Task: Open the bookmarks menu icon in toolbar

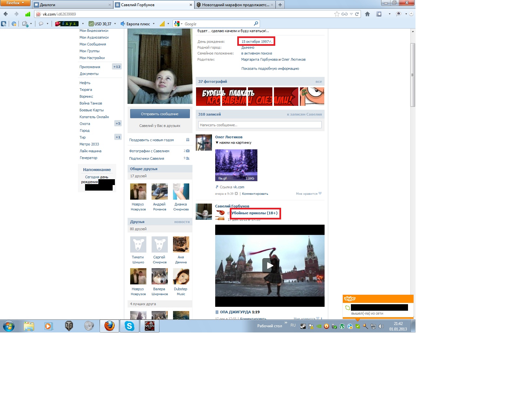Action: coord(379,14)
